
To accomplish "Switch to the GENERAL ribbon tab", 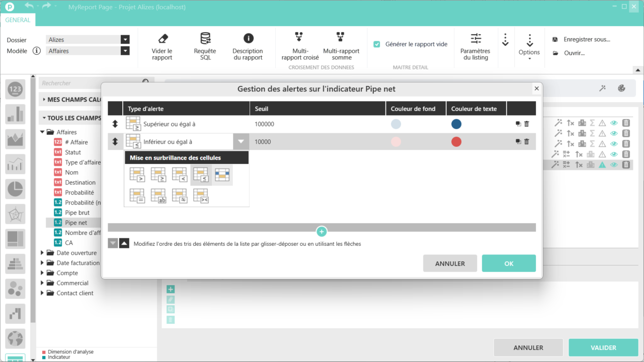I will [18, 20].
